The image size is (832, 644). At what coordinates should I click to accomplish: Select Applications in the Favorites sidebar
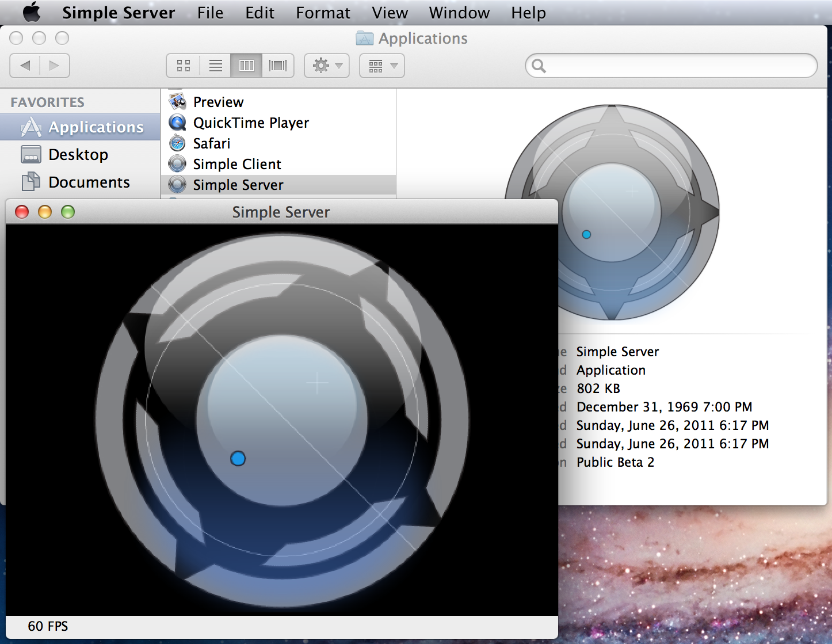[x=80, y=127]
